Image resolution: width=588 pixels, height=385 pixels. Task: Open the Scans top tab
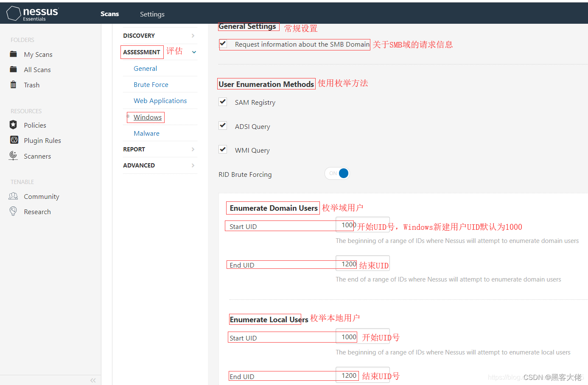109,14
